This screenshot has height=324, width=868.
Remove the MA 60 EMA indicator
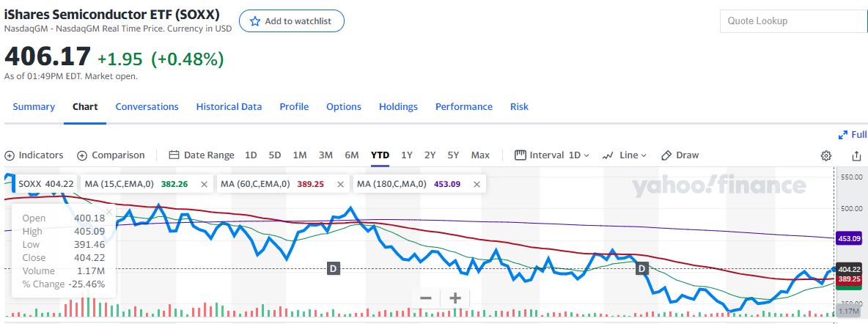point(340,184)
